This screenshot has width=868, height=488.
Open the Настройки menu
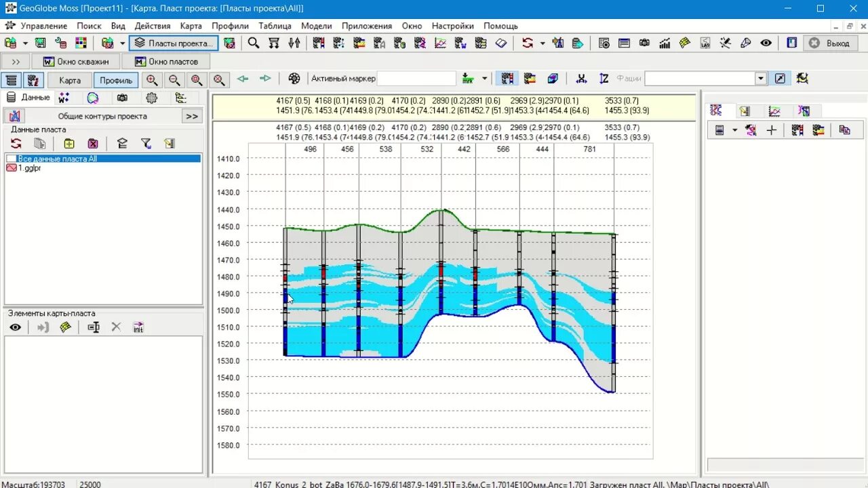(x=452, y=26)
